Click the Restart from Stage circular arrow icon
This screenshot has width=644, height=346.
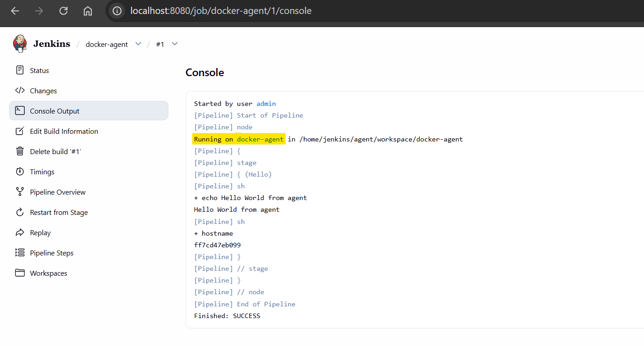pyautogui.click(x=20, y=212)
